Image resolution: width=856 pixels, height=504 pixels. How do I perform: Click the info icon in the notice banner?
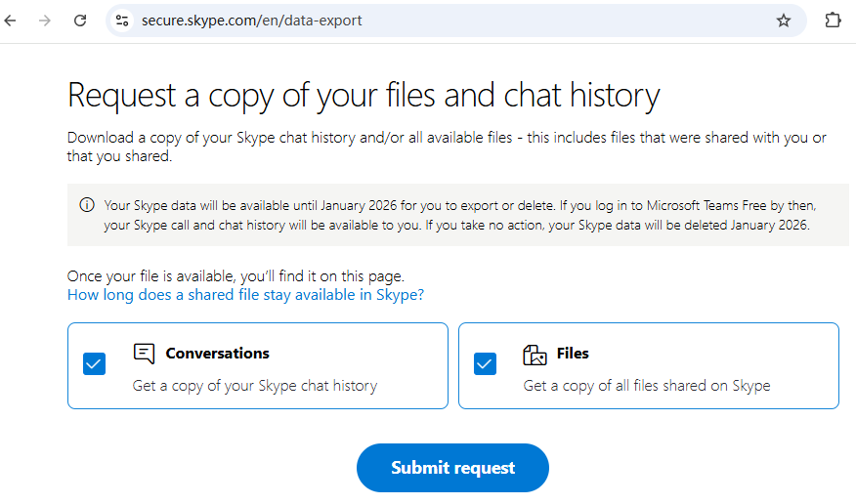click(x=87, y=205)
